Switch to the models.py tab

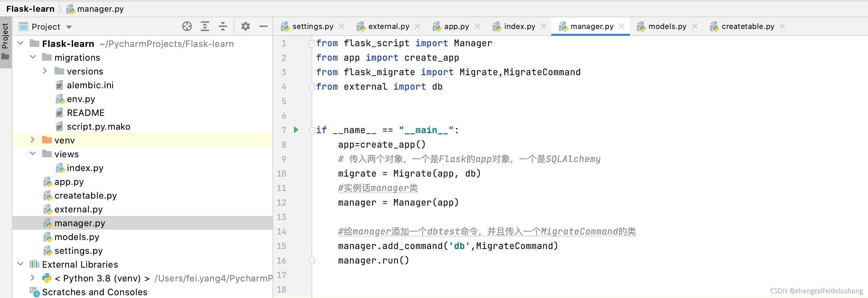coord(667,27)
